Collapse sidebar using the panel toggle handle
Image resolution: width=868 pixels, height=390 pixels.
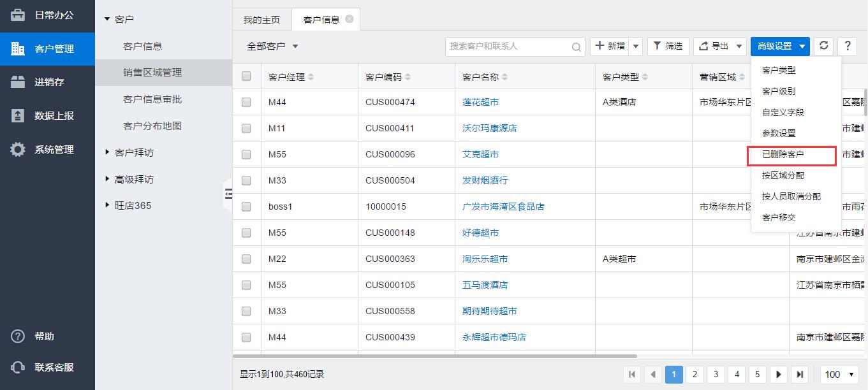[x=228, y=193]
